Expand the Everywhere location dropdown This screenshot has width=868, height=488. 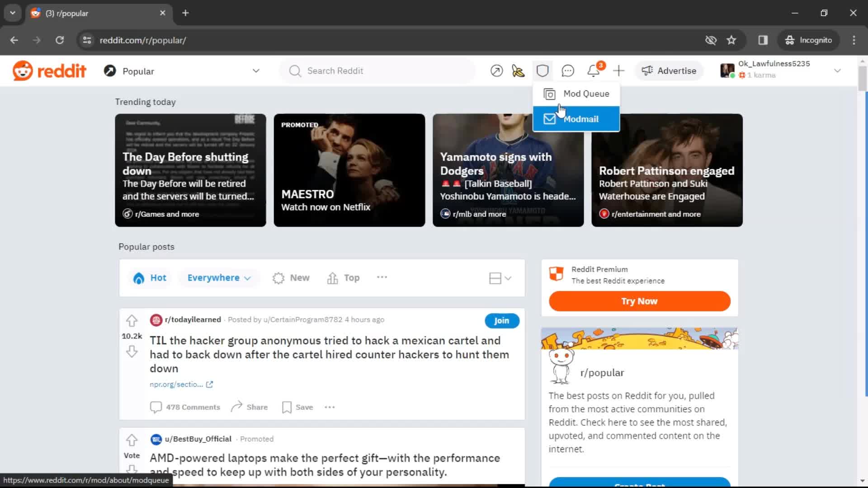click(217, 278)
